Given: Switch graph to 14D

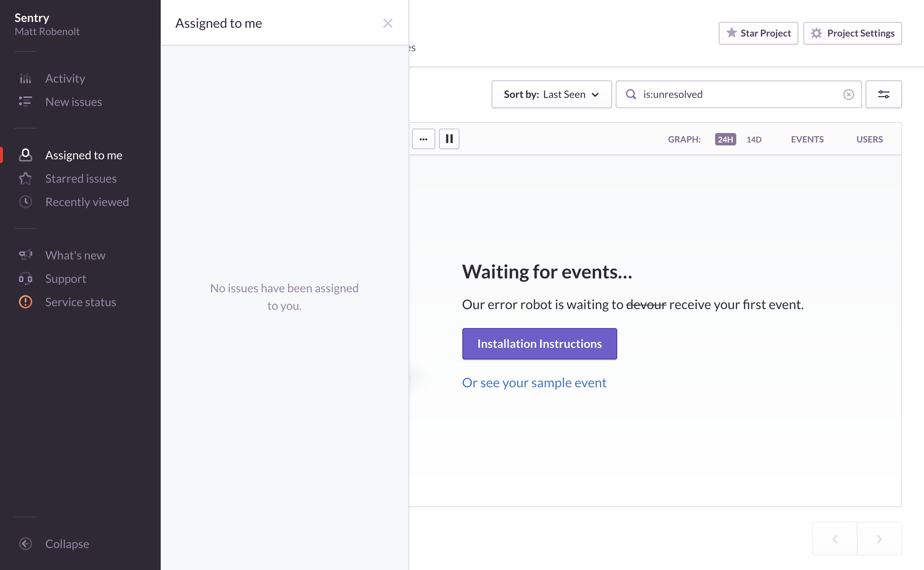Looking at the screenshot, I should tap(754, 140).
